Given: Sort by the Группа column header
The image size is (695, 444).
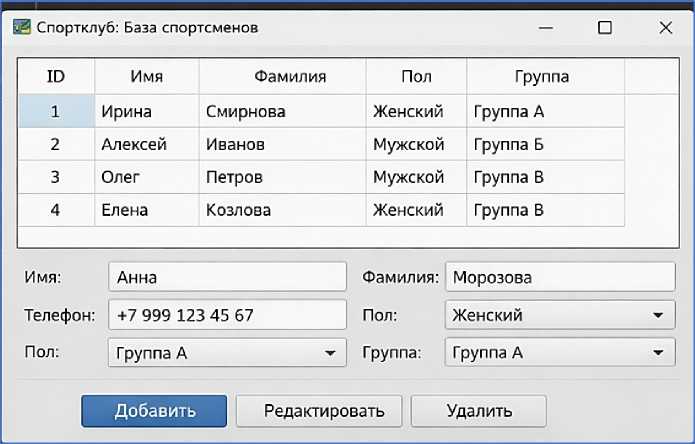Looking at the screenshot, I should (x=546, y=77).
